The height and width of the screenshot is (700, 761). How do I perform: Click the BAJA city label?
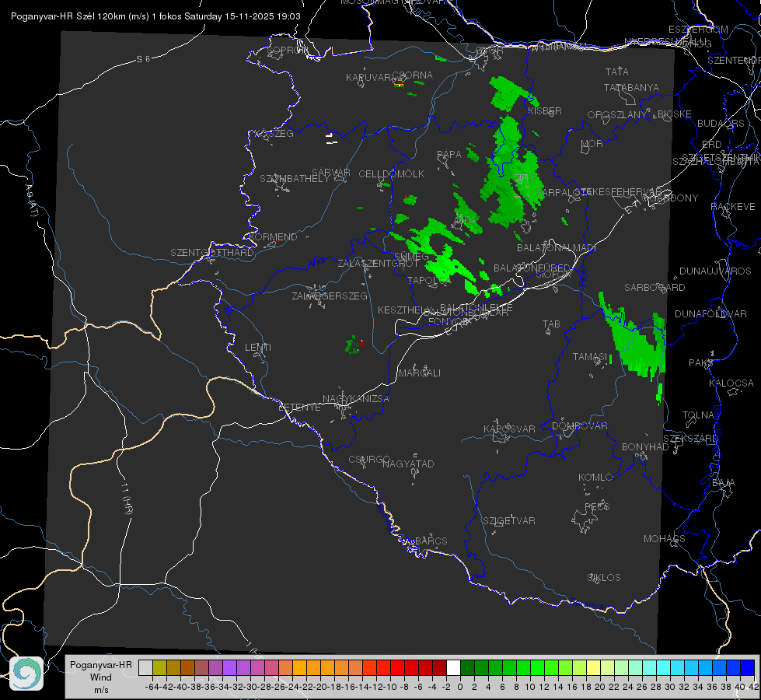coord(724,483)
